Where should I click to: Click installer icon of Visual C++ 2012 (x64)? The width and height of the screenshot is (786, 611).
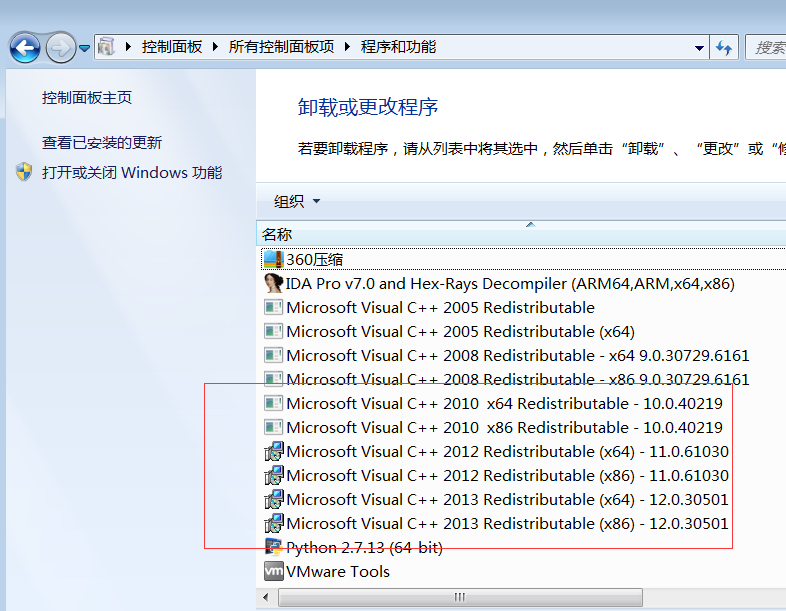coord(274,451)
